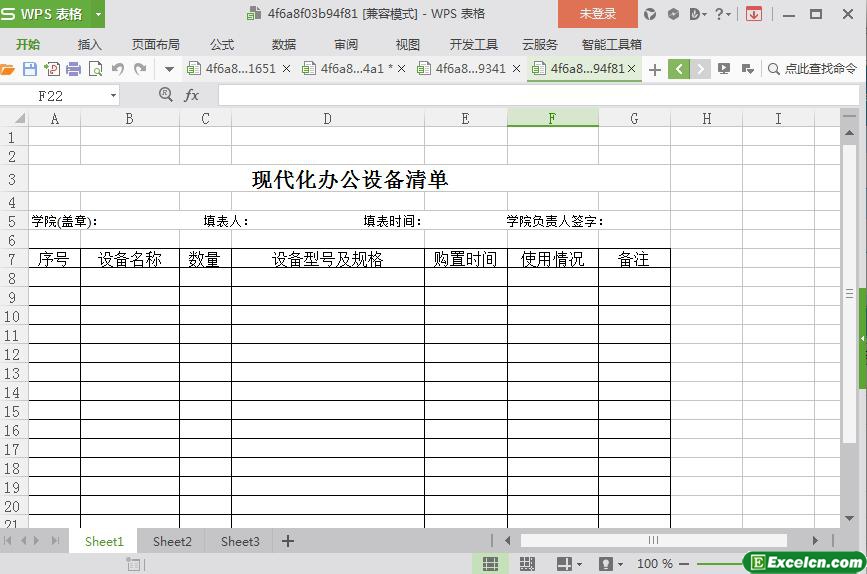Expand quick access toolbar dropdown arrow

169,70
